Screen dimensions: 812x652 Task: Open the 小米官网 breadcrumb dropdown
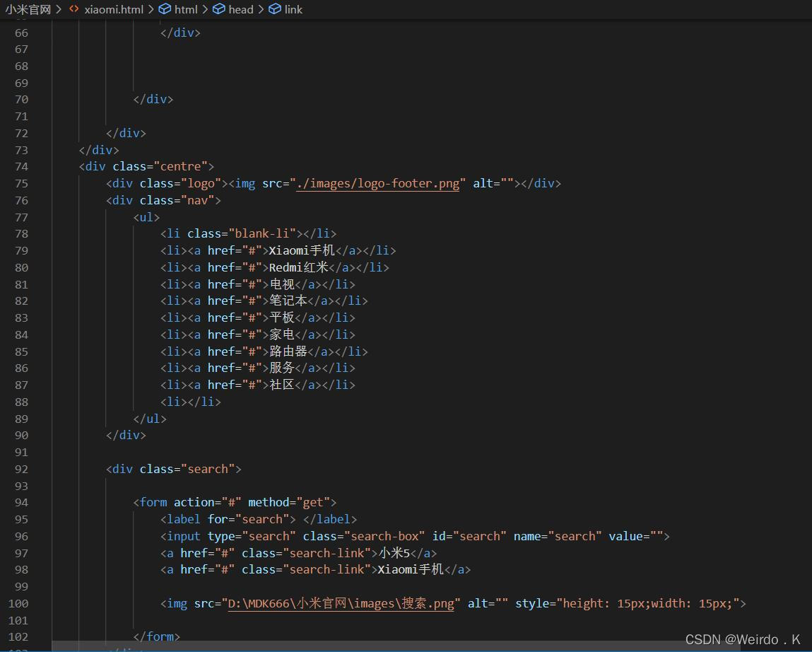click(x=27, y=9)
